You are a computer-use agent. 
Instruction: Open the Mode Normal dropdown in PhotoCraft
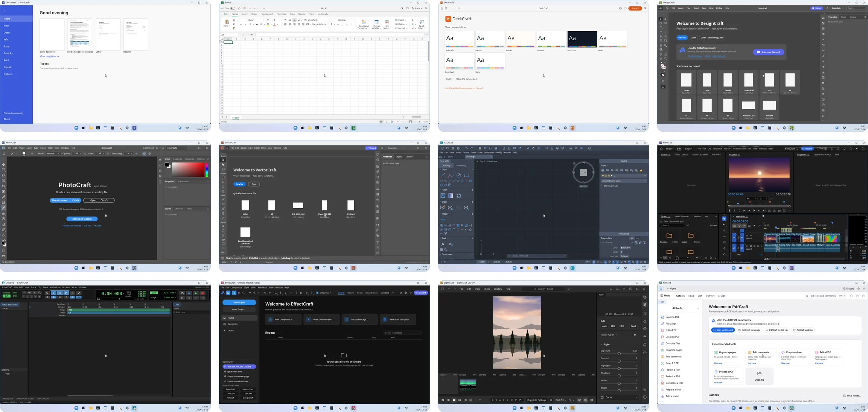[53, 154]
